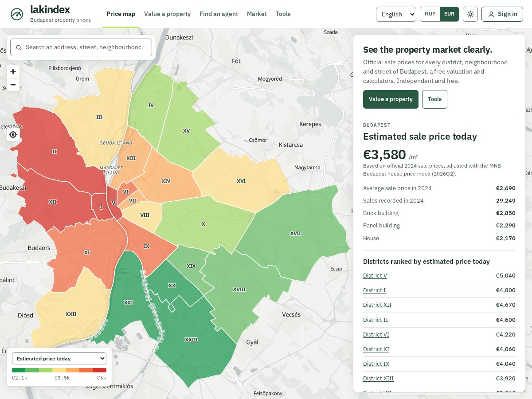Click the Sales recorded in 2024 row
Viewport: 532px width, 399px height.
pos(439,201)
